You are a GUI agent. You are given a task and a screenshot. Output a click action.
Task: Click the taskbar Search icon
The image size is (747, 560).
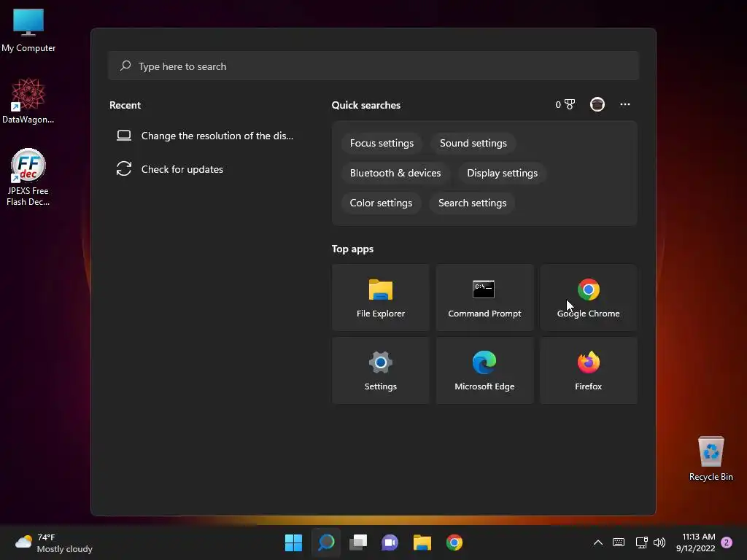tap(326, 542)
